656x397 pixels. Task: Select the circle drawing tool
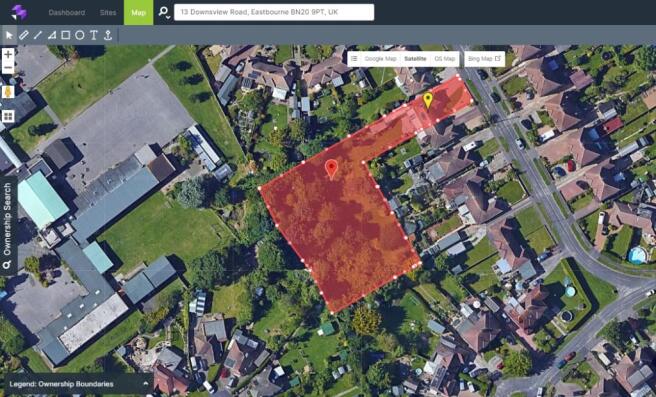(79, 35)
